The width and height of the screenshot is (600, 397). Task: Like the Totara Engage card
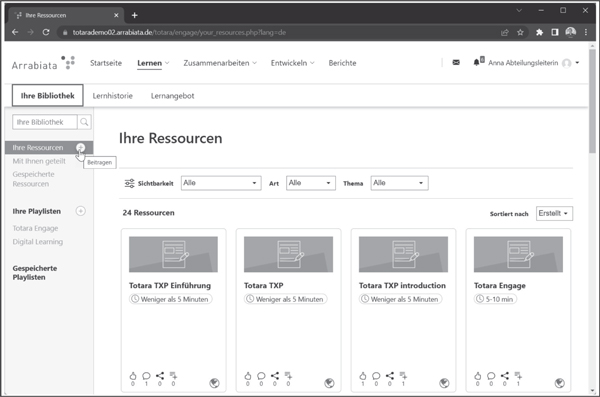478,376
